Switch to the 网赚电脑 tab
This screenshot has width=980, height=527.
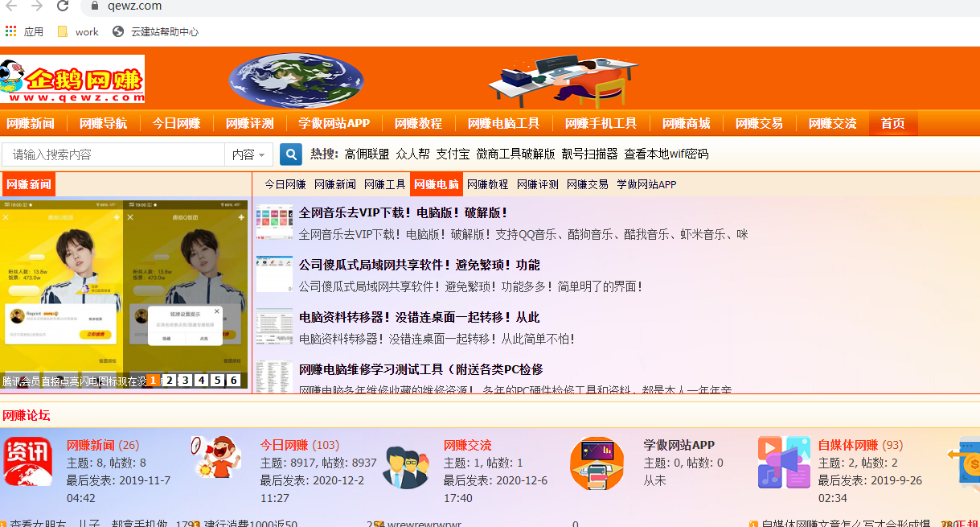[437, 183]
